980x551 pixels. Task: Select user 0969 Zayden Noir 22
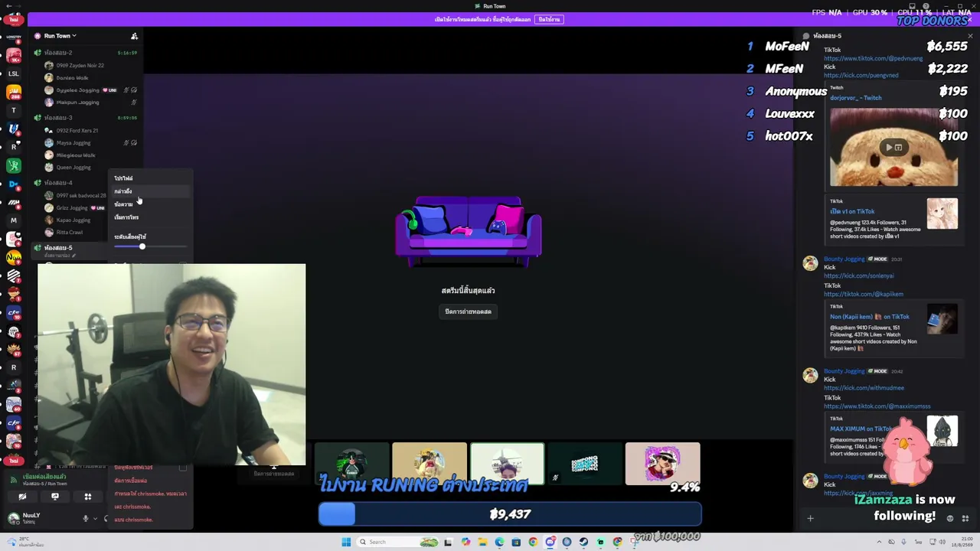click(80, 66)
